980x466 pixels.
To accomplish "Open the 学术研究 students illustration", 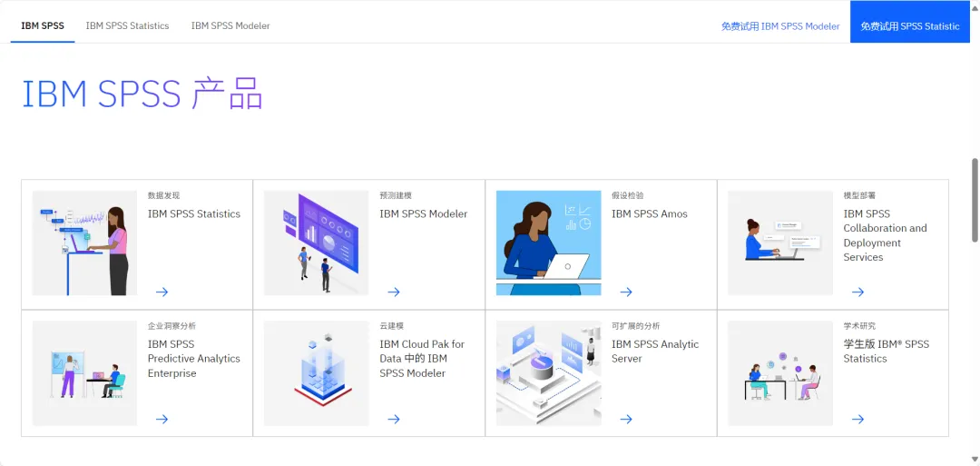I will (x=780, y=373).
